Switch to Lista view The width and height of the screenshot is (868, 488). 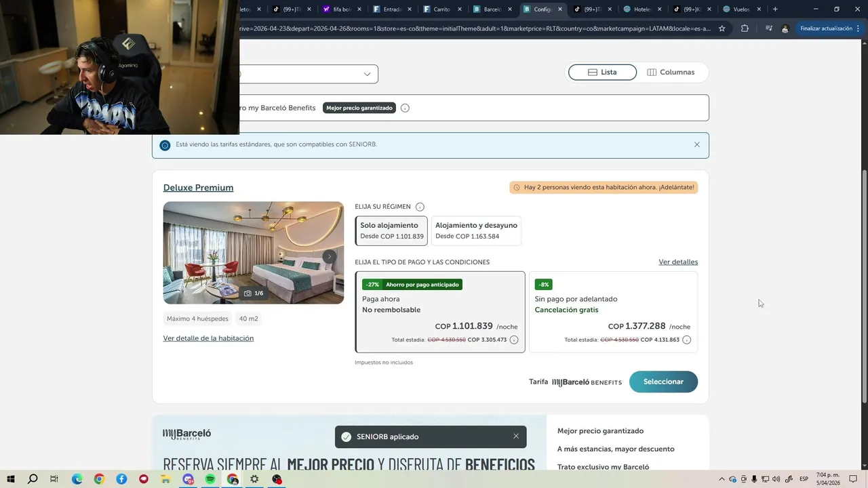[x=602, y=72]
